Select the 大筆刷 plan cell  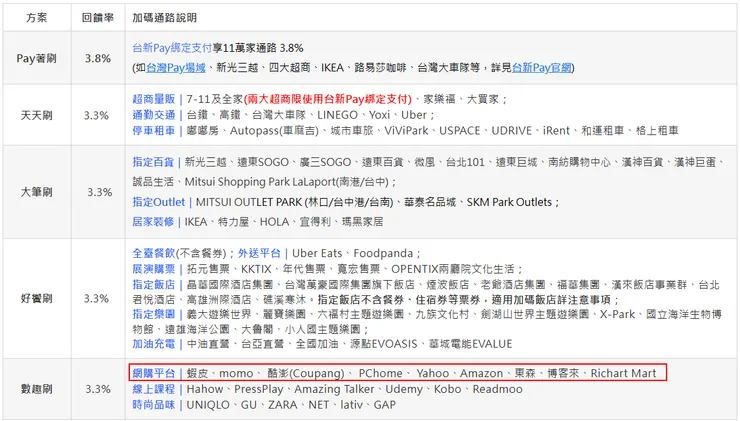click(36, 192)
